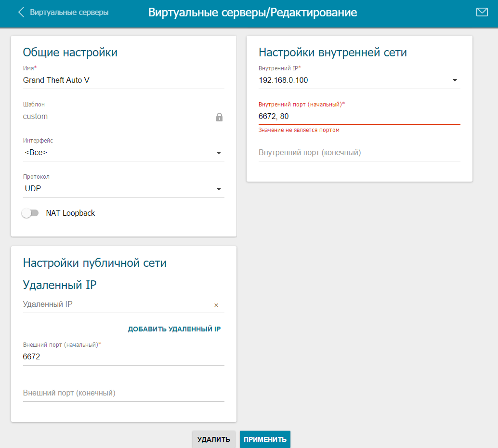This screenshot has width=498, height=448.
Task: Click the ПРИМЕНИТЬ button
Action: click(x=265, y=439)
